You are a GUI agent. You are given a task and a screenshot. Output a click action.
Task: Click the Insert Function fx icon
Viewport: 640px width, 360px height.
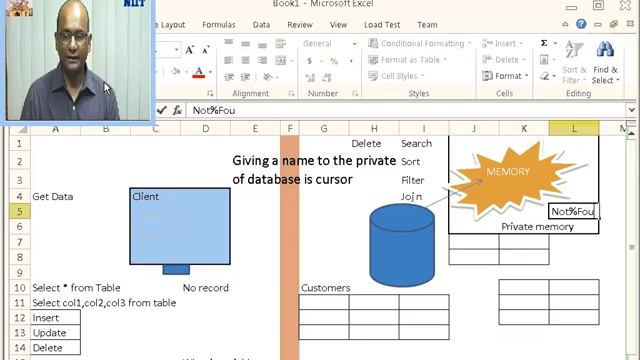(177, 110)
